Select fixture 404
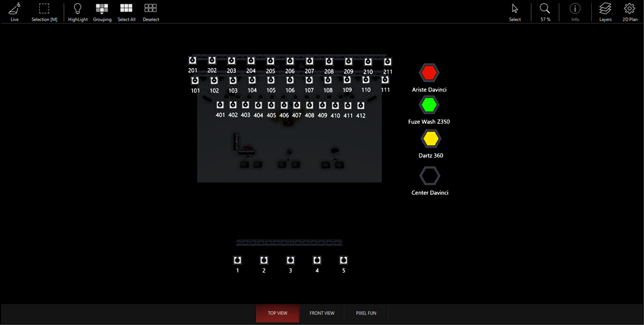Viewport: 644px width, 325px height. (x=258, y=105)
